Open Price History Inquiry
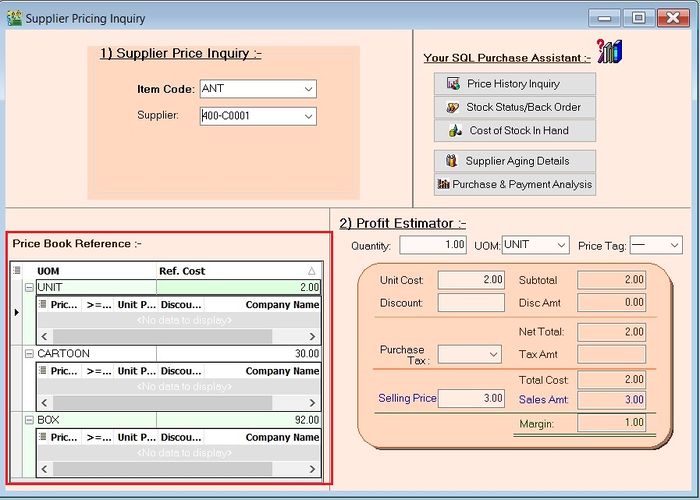Viewport: 700px width, 500px height. 515,84
